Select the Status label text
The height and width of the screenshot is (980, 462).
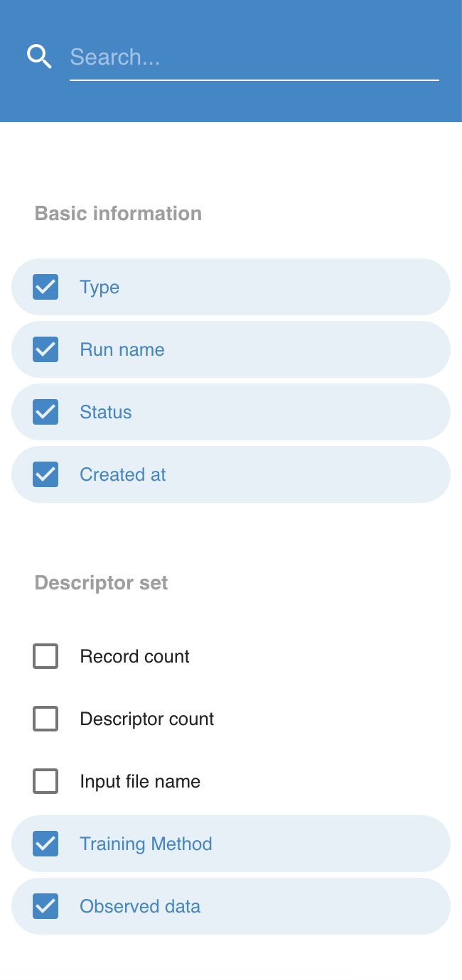(106, 412)
